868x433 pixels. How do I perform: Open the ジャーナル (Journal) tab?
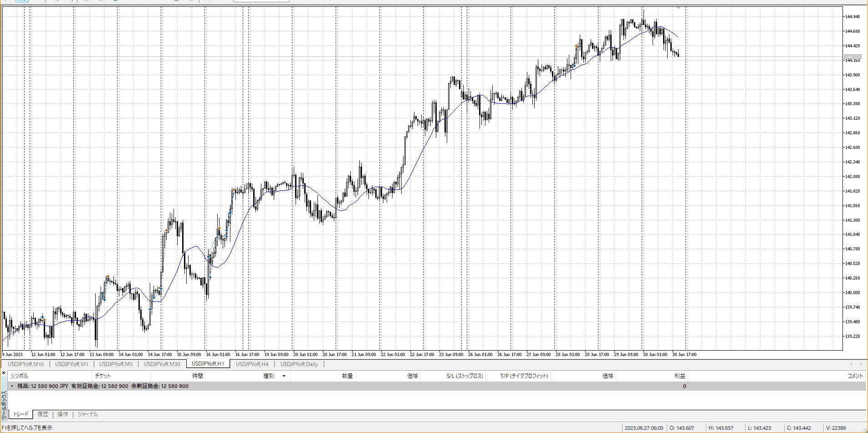click(x=87, y=414)
